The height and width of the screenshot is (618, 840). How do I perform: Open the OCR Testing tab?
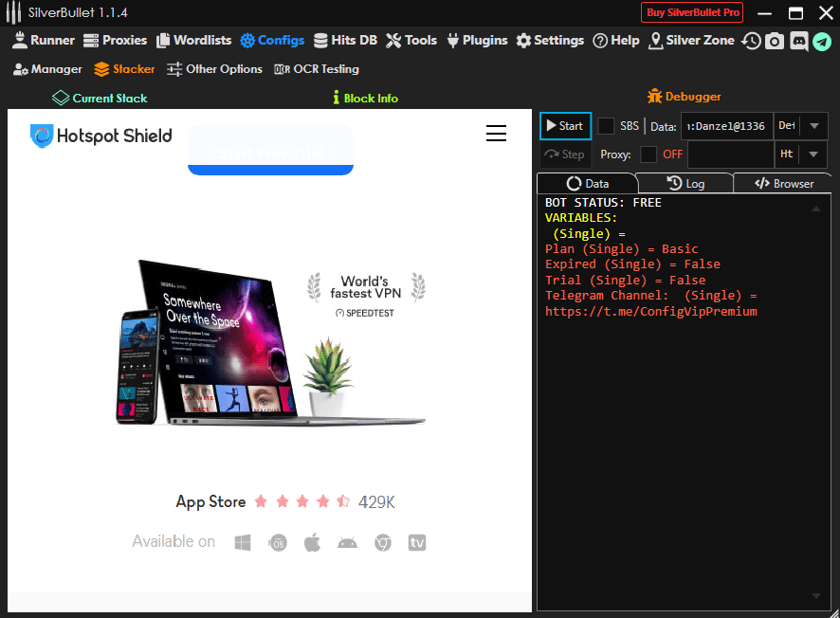pos(317,69)
